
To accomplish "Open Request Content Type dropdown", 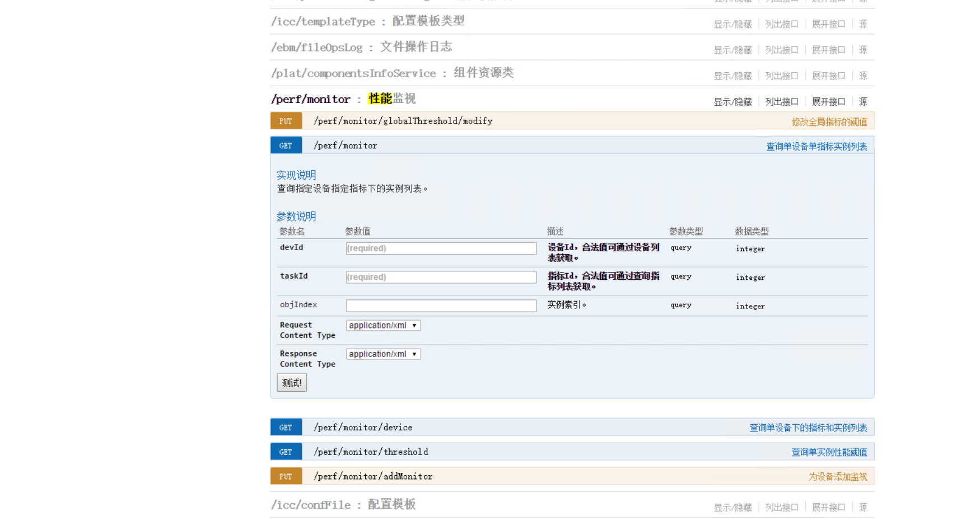I will pyautogui.click(x=384, y=325).
